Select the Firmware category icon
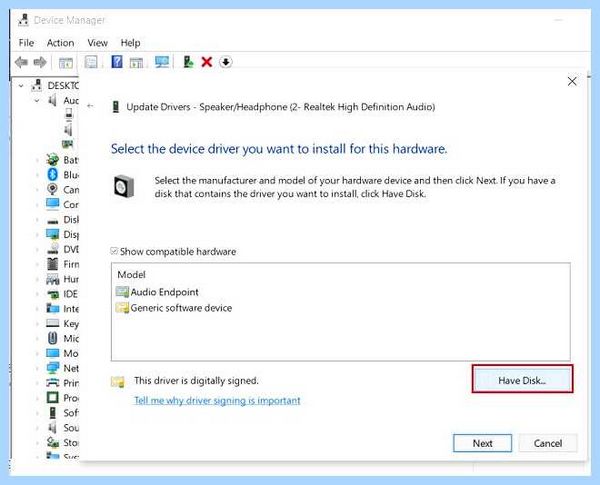This screenshot has height=485, width=600. (52, 264)
